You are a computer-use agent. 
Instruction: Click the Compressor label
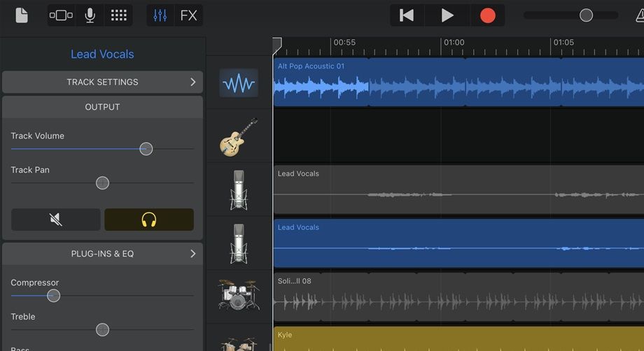point(34,282)
